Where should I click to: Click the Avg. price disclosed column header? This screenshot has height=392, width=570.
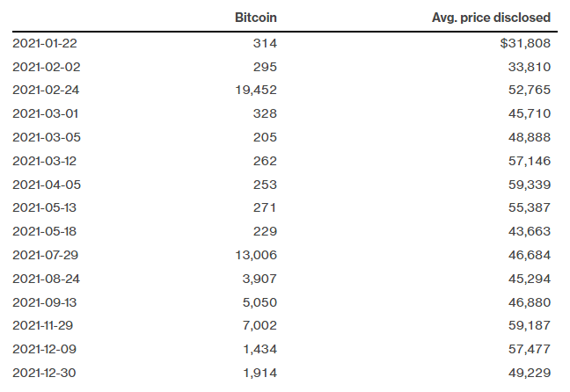pyautogui.click(x=492, y=18)
